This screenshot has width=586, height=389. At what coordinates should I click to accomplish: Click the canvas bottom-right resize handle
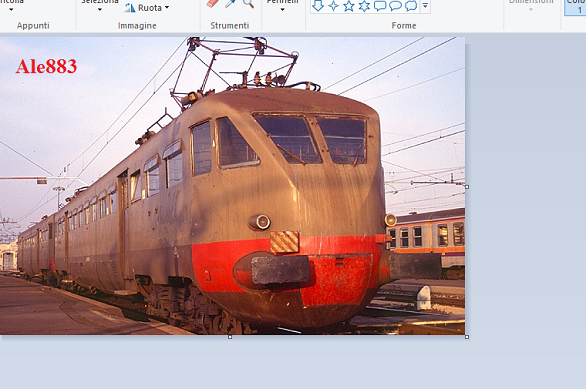(x=467, y=337)
